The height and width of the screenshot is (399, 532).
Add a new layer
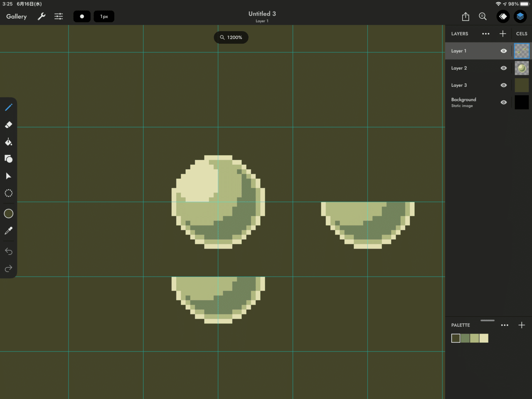point(502,34)
